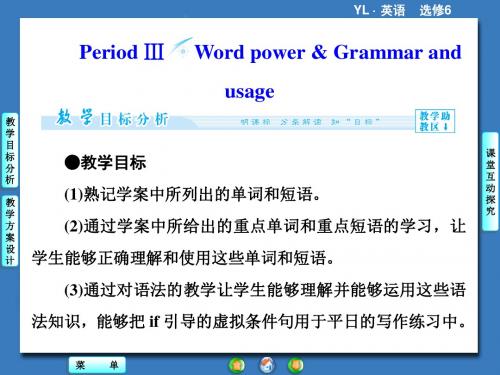500x375 pixels.
Task: Click the line starting with (2)通过学案
Action: 265,226
